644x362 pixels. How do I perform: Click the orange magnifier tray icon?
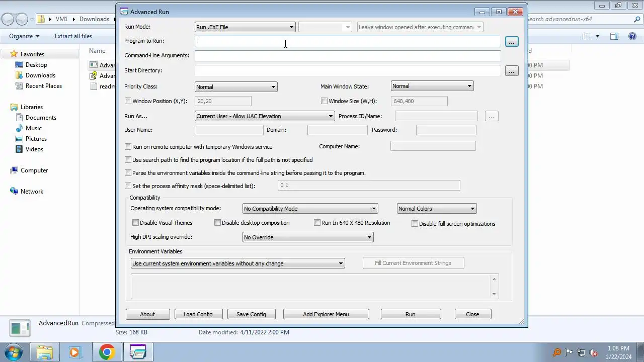pyautogui.click(x=557, y=352)
